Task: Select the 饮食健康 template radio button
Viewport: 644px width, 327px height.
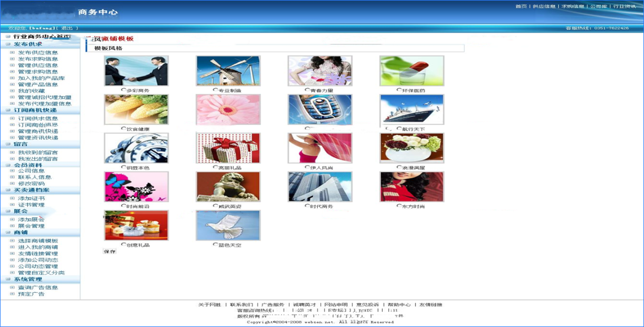Action: click(123, 129)
